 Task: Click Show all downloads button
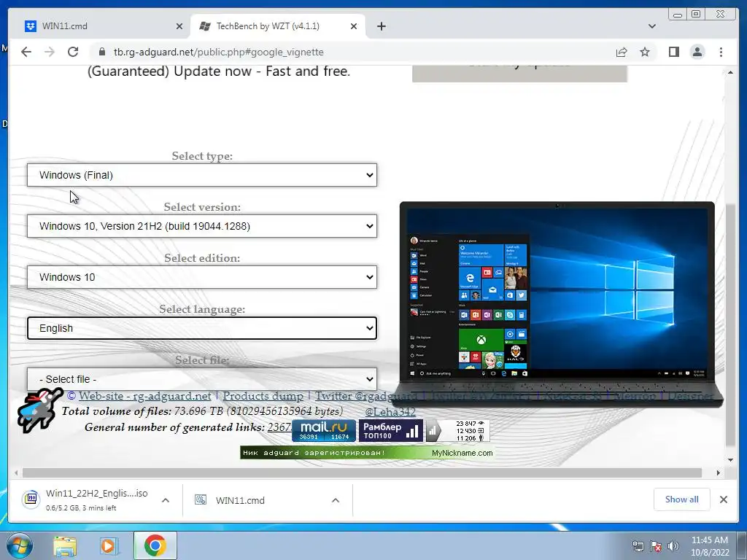682,499
